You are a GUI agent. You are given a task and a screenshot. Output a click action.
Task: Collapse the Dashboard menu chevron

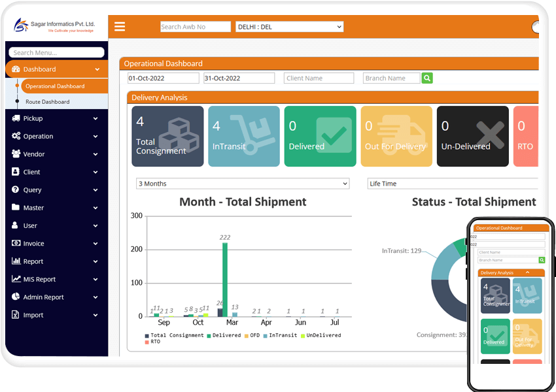(x=97, y=69)
